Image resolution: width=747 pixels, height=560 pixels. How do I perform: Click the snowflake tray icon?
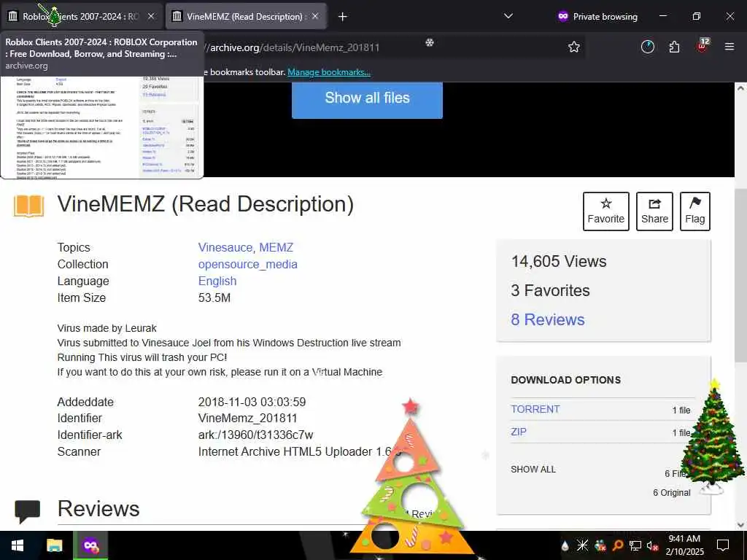[x=582, y=545]
